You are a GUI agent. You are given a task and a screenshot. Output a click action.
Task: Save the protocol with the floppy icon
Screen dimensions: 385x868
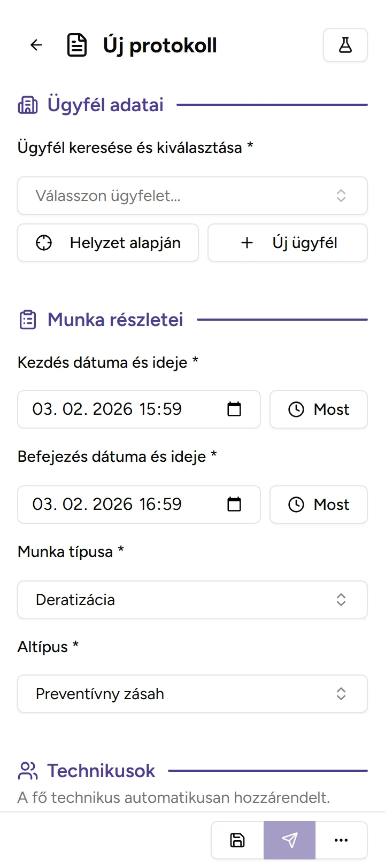236,840
